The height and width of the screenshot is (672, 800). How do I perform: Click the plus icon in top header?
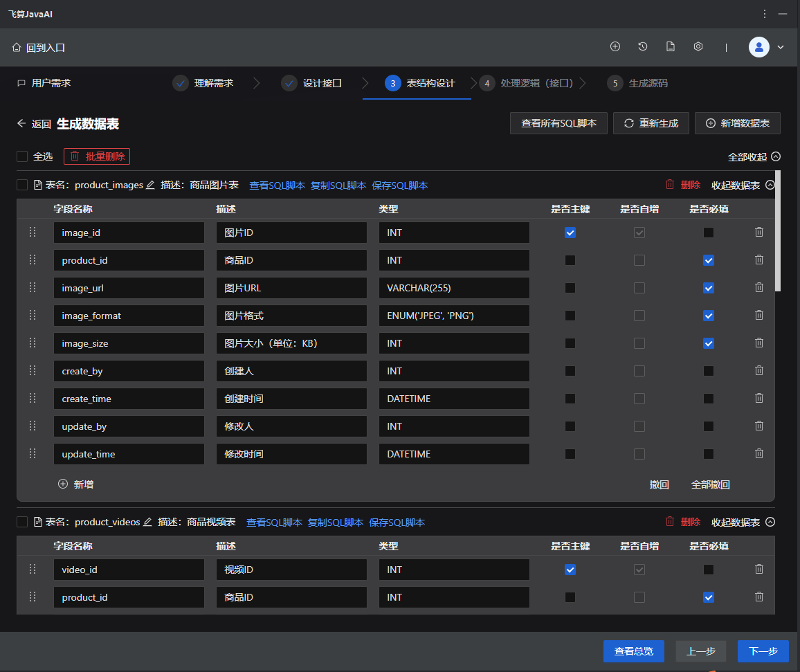tap(615, 47)
